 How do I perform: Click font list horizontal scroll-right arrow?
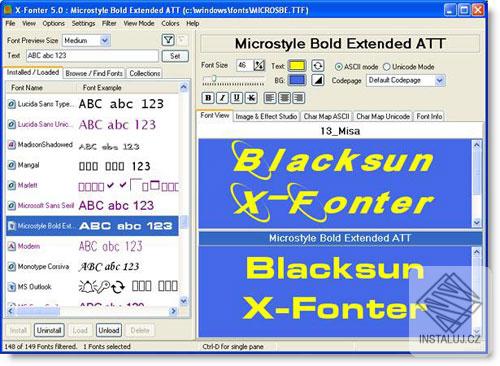173,311
